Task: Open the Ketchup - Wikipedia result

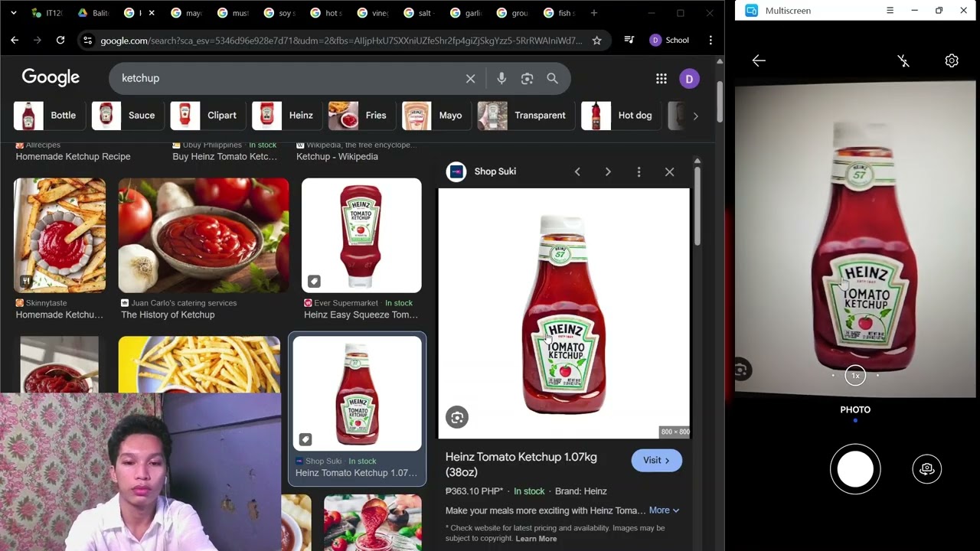Action: (x=337, y=156)
